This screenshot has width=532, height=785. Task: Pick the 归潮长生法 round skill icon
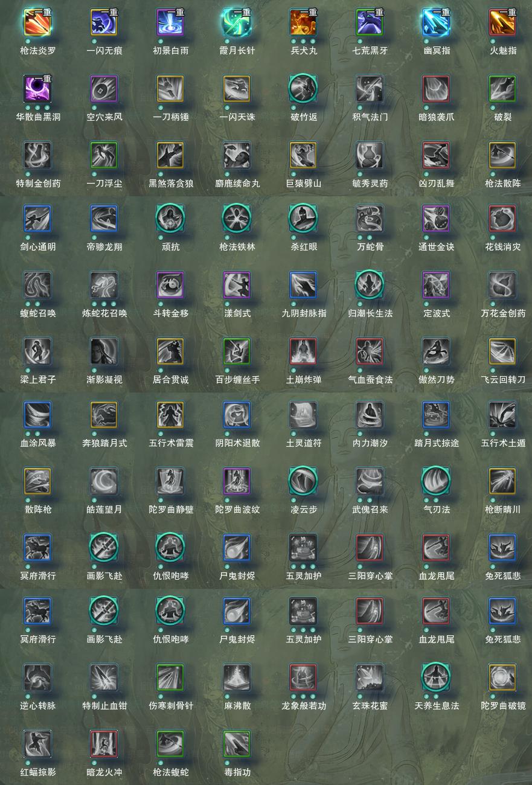click(x=370, y=286)
